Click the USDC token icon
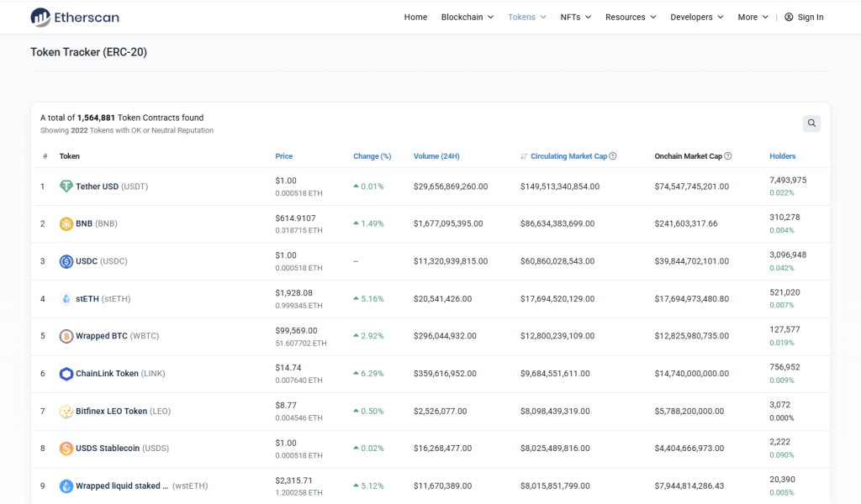This screenshot has height=504, width=861. [66, 261]
